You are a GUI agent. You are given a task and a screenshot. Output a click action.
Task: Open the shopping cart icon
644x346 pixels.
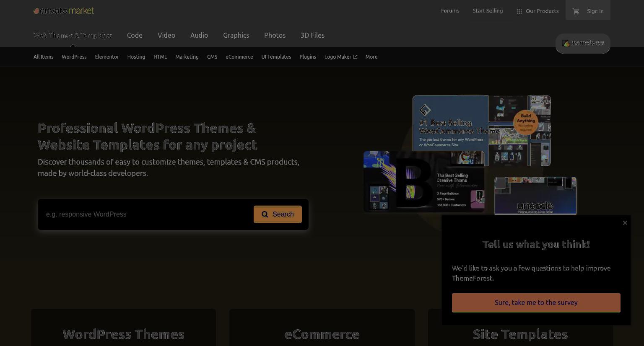click(576, 11)
